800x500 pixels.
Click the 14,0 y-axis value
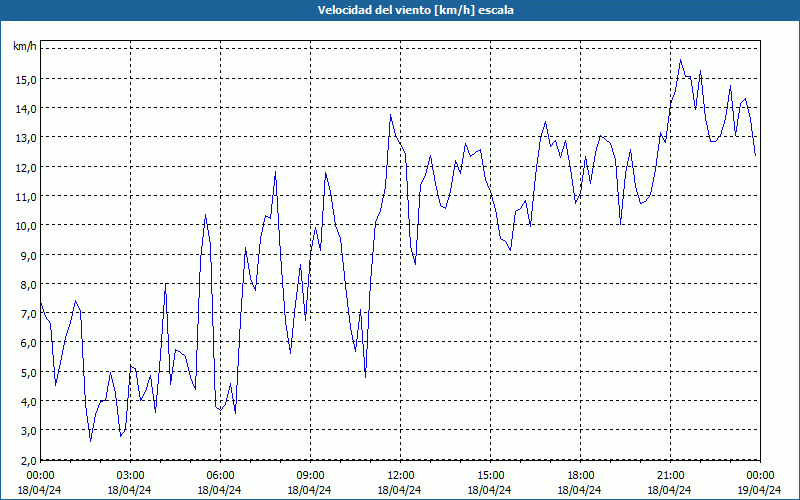pos(26,109)
